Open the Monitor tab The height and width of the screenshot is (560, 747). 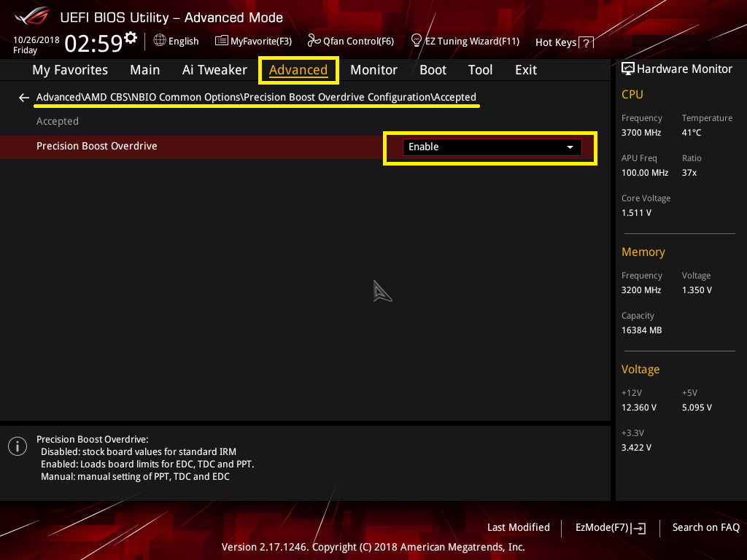click(x=374, y=70)
